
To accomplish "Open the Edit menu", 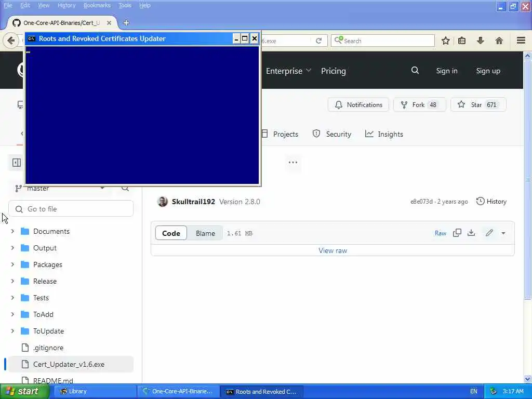I will [25, 5].
